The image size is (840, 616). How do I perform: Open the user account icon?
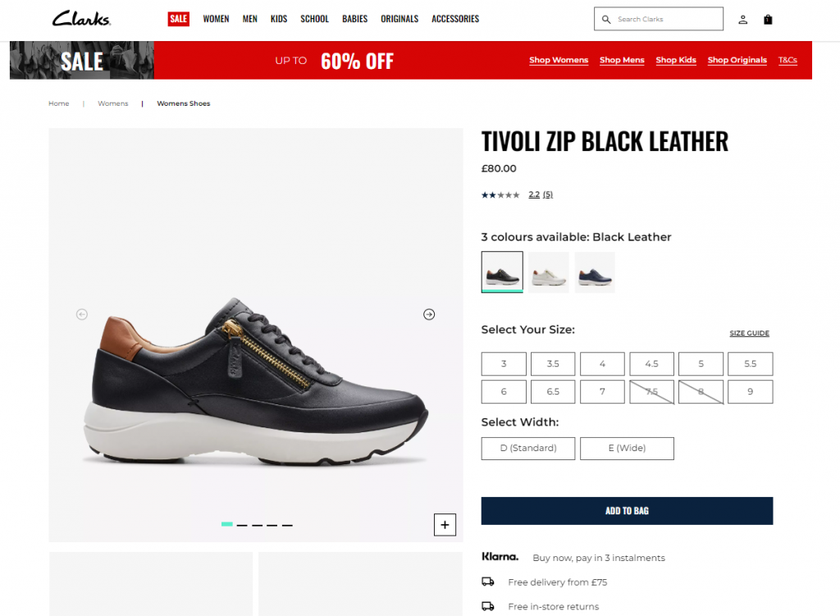pos(742,20)
